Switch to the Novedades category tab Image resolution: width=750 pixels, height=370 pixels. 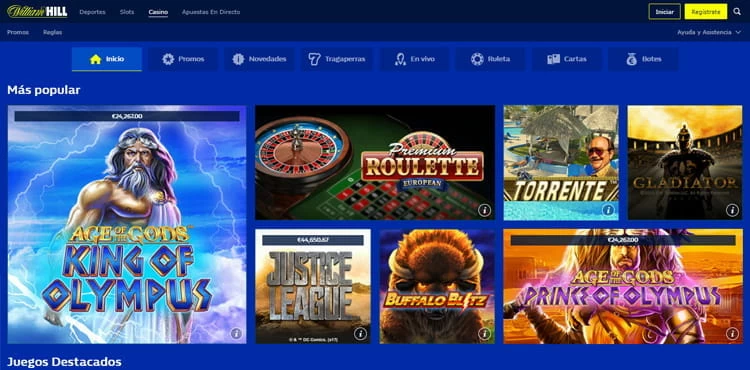pyautogui.click(x=259, y=59)
